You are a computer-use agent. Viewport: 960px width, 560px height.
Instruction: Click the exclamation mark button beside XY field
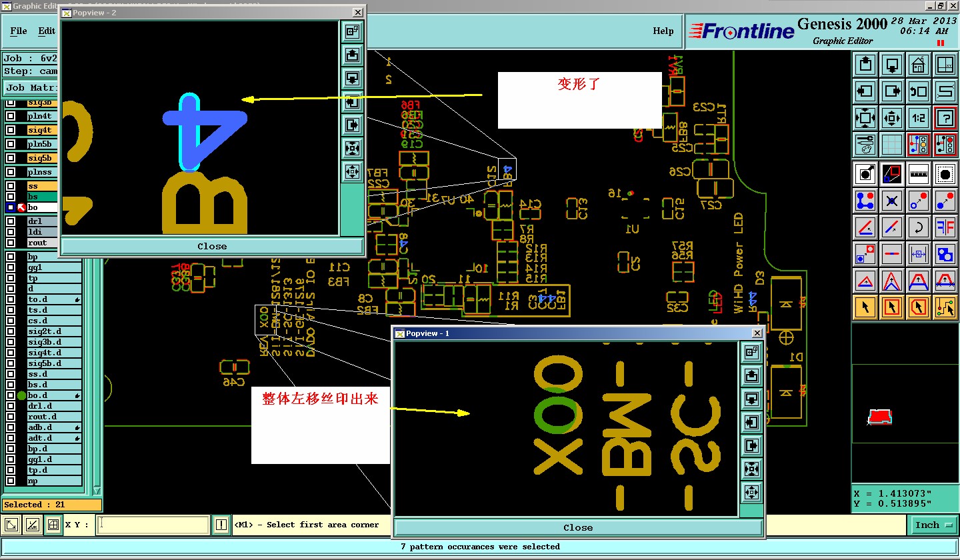[x=221, y=525]
